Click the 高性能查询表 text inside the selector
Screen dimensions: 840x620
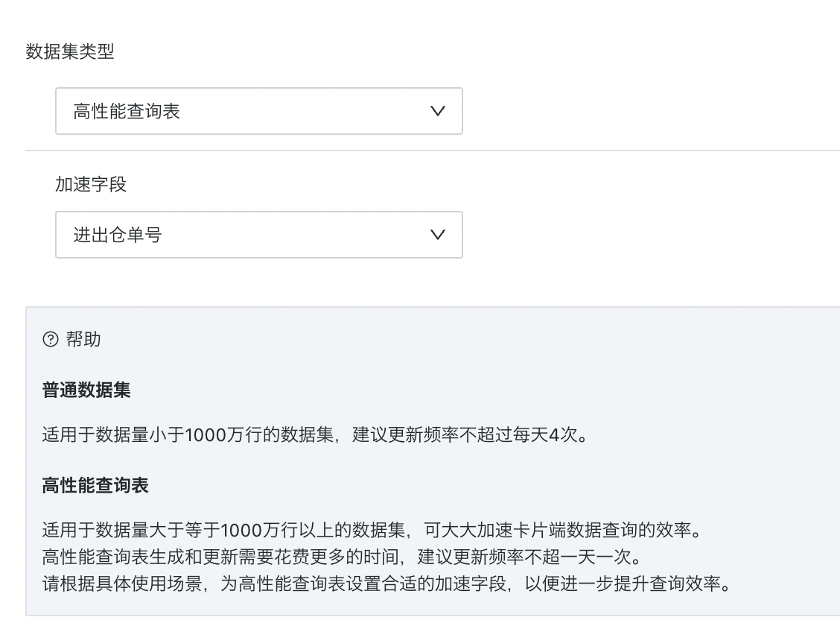127,112
